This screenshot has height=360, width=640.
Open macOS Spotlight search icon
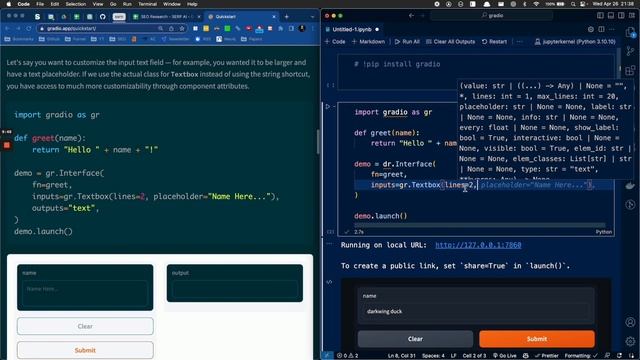[x=573, y=4]
